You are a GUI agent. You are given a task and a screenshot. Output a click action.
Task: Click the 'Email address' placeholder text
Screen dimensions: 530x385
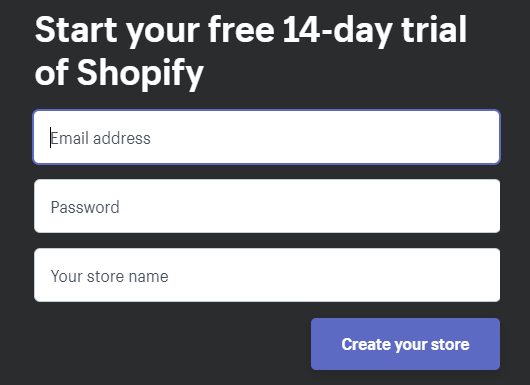coord(100,138)
